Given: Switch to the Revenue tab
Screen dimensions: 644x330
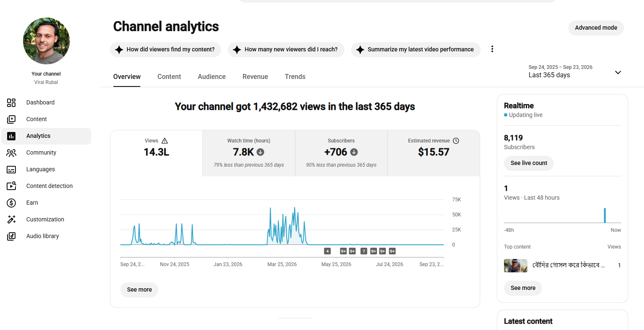Looking at the screenshot, I should [x=255, y=77].
